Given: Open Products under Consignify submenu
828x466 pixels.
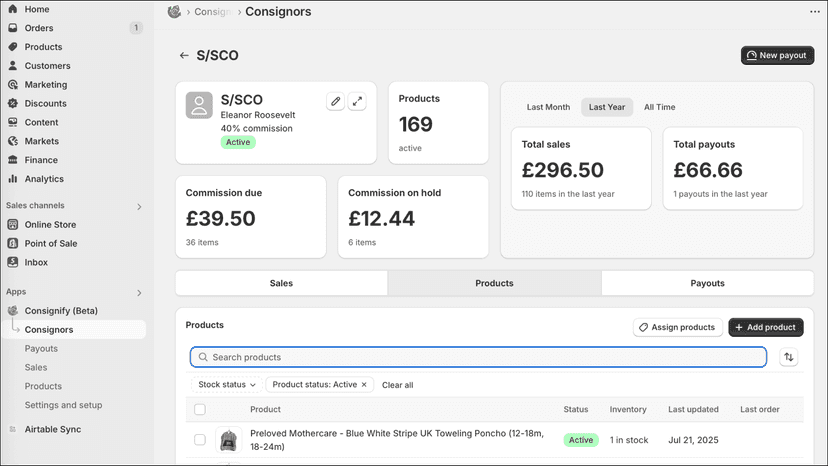Looking at the screenshot, I should click(x=43, y=386).
